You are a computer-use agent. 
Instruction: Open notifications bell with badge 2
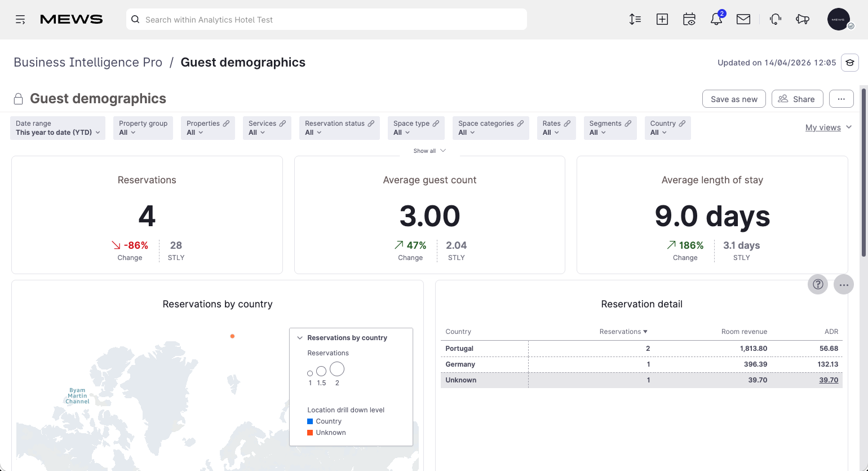coord(716,19)
